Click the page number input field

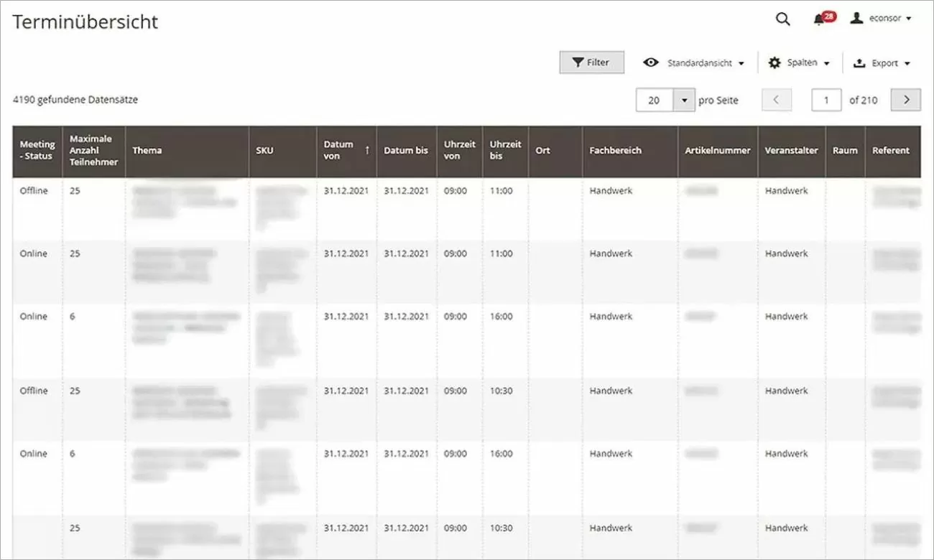tap(826, 101)
